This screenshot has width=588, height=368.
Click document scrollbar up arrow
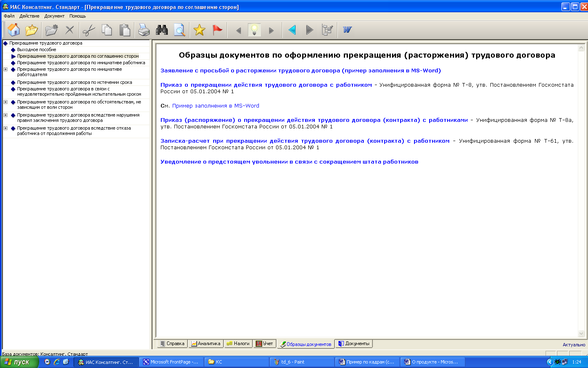581,48
